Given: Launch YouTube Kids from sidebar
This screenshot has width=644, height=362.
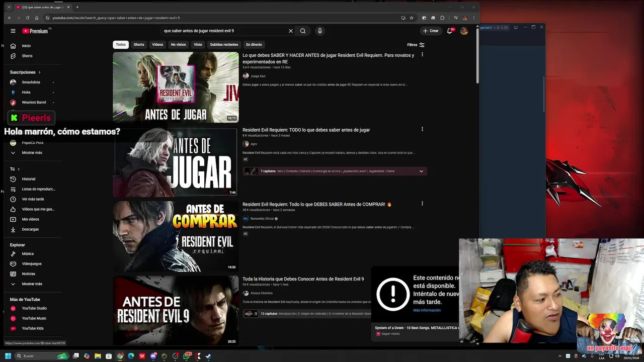Looking at the screenshot, I should coord(33,328).
